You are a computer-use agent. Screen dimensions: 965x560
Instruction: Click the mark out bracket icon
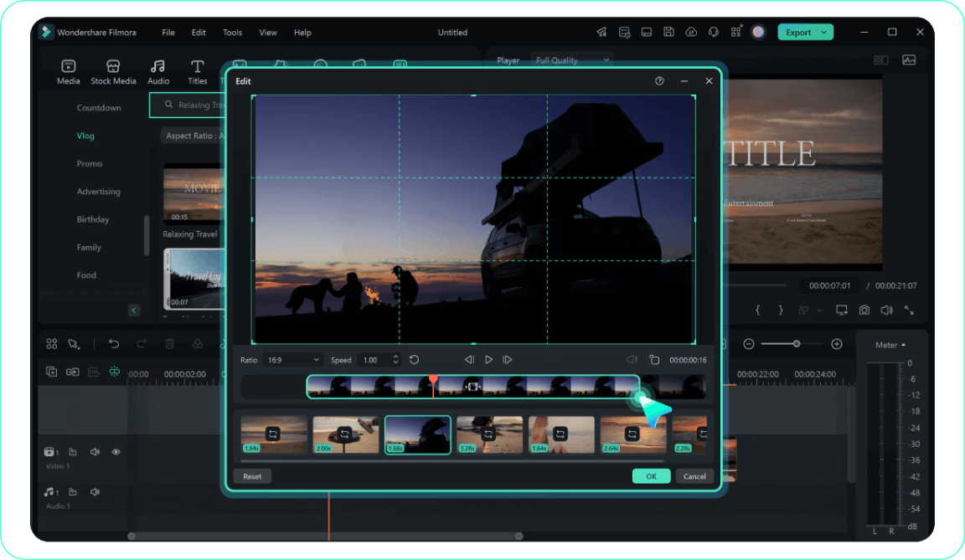pos(781,311)
